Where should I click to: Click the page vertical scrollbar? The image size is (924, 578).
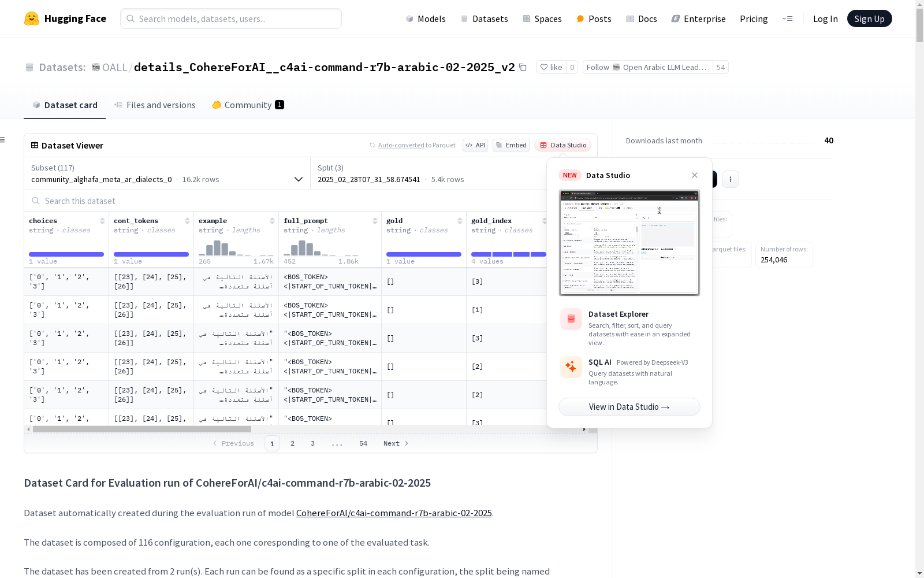[919, 26]
